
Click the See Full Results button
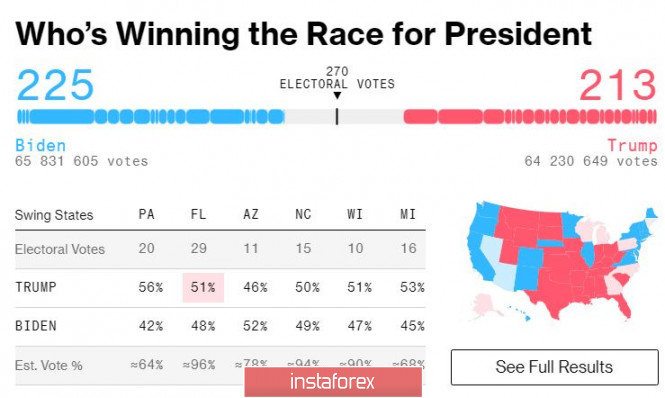(554, 367)
